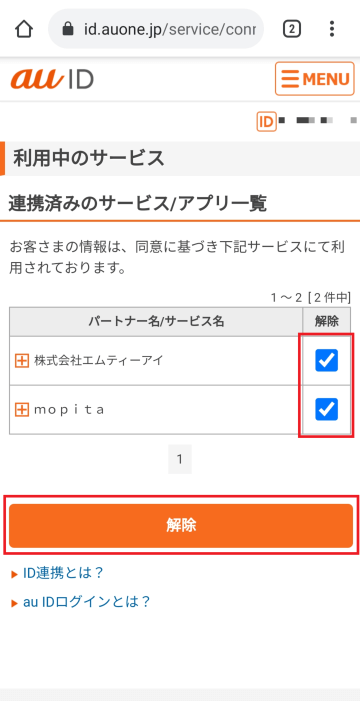
Task: Select page number 1
Action: pos(180,459)
